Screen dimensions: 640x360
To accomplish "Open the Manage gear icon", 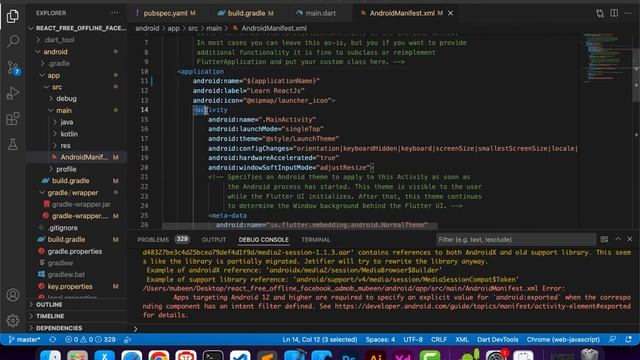I will click(x=13, y=320).
